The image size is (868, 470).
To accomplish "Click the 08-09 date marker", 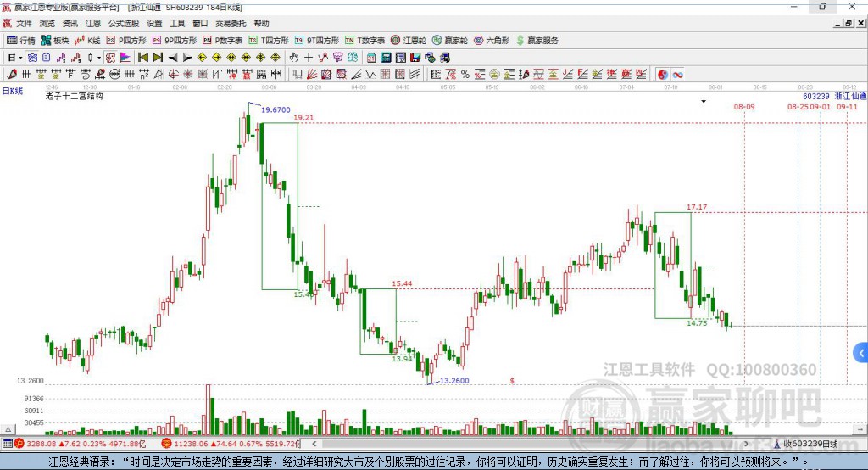I will coord(744,106).
